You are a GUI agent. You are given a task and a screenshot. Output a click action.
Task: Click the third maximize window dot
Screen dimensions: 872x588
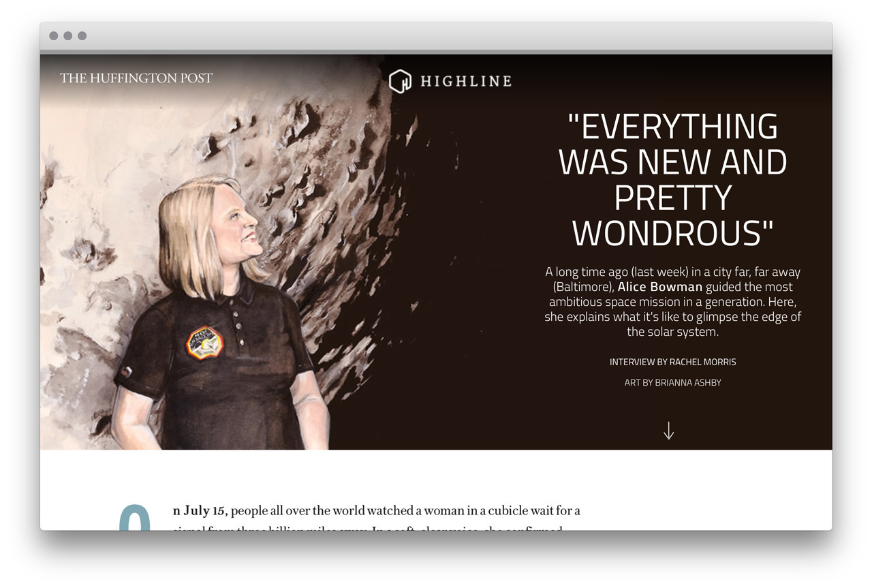point(82,35)
